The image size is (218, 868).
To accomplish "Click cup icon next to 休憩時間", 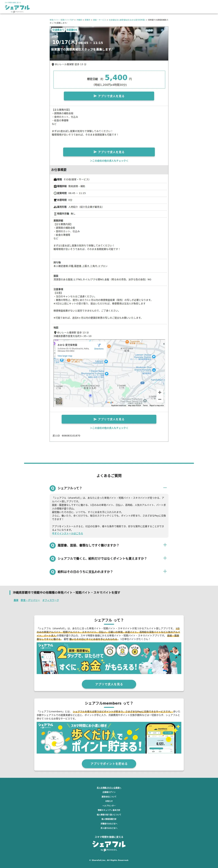I will point(55,200).
